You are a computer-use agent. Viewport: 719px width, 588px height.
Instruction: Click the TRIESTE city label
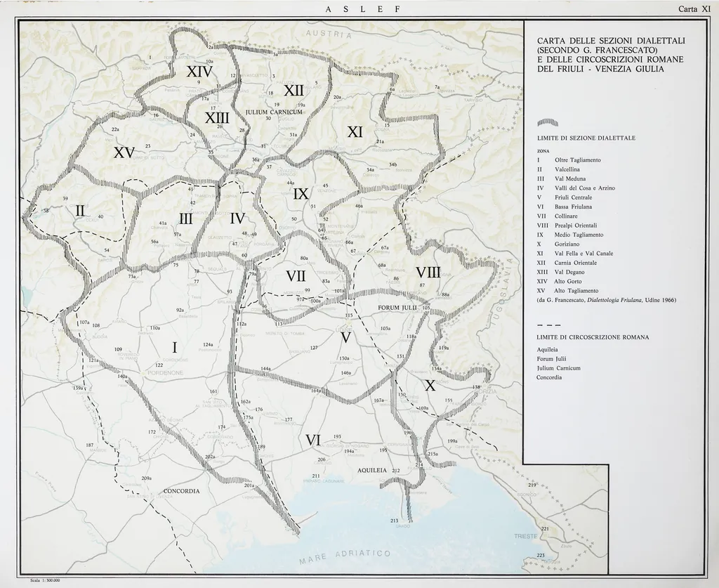point(526,536)
